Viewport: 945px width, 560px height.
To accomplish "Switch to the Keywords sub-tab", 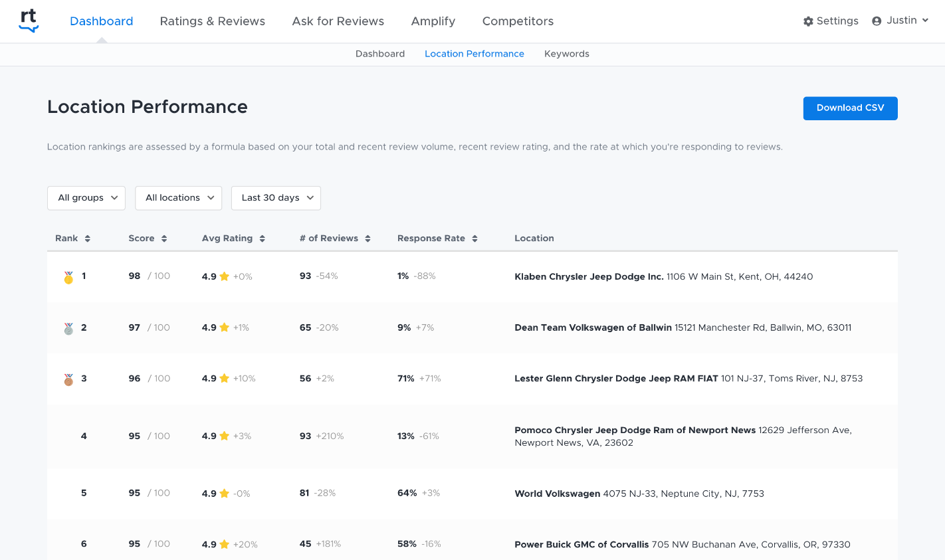I will tap(566, 54).
